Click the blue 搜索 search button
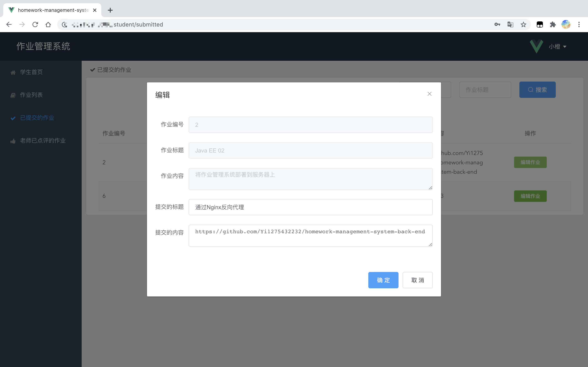The image size is (588, 367). tap(537, 90)
